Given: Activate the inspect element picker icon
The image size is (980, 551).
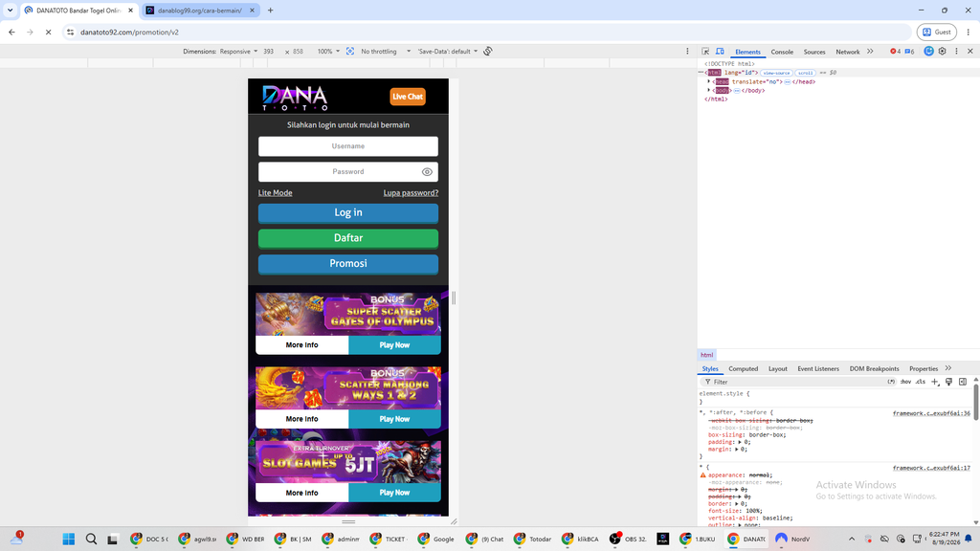Looking at the screenshot, I should pos(705,52).
